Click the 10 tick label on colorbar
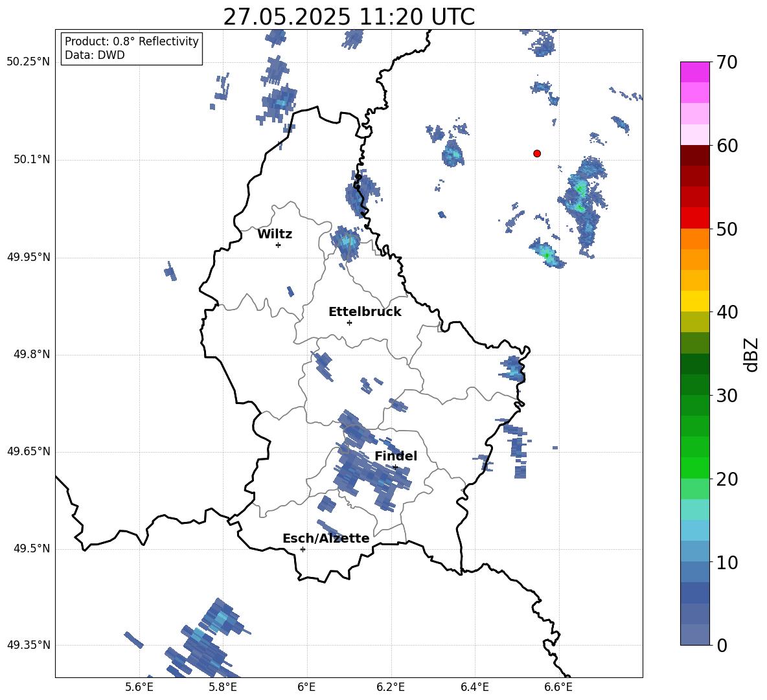767x700 pixels. click(727, 562)
